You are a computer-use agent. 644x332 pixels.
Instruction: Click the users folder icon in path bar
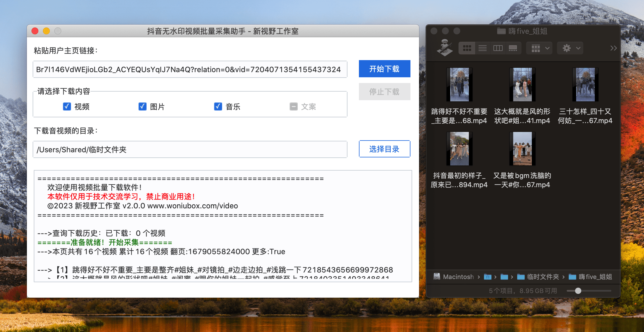coord(487,277)
